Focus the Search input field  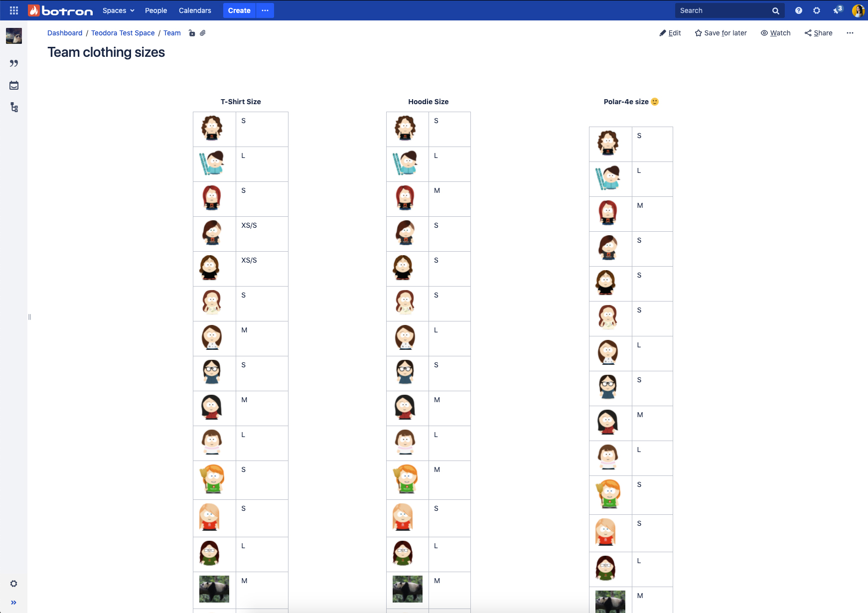(x=724, y=10)
